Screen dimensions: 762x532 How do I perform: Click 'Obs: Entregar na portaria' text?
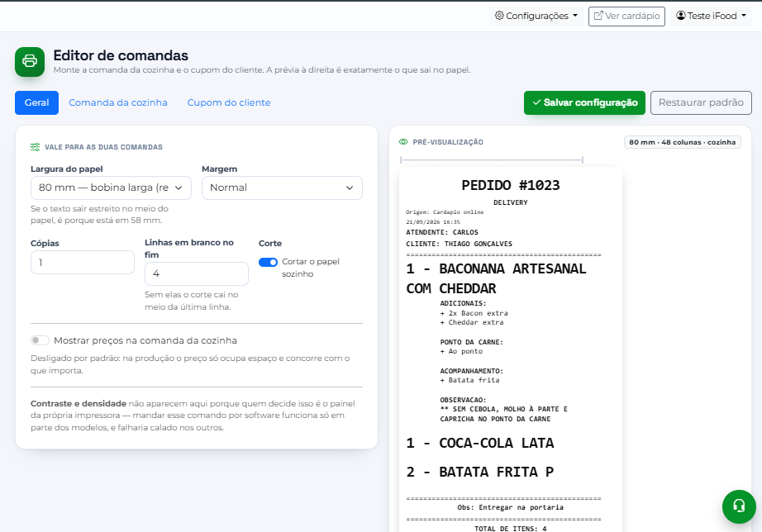(510, 507)
